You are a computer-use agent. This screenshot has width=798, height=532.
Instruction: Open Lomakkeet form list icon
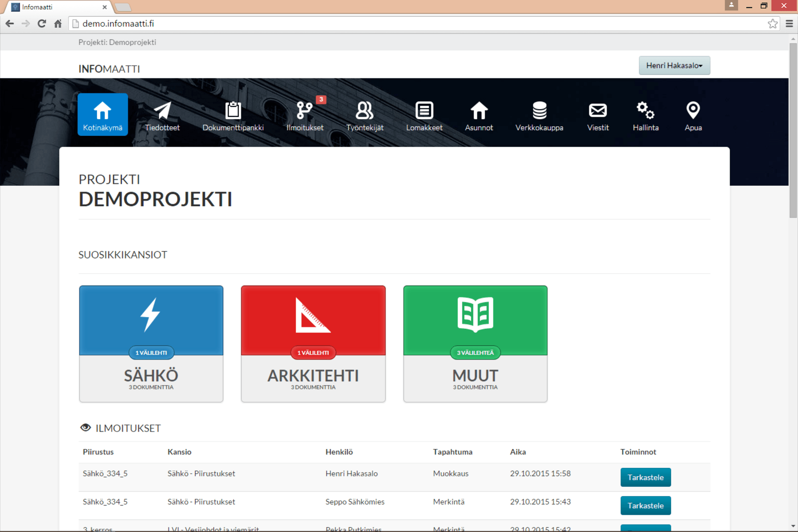click(424, 111)
